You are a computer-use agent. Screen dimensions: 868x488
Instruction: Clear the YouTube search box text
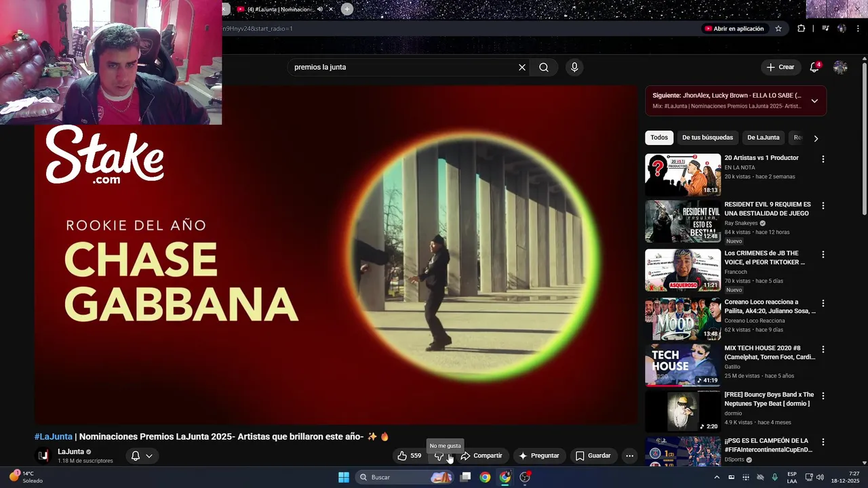[x=522, y=67]
